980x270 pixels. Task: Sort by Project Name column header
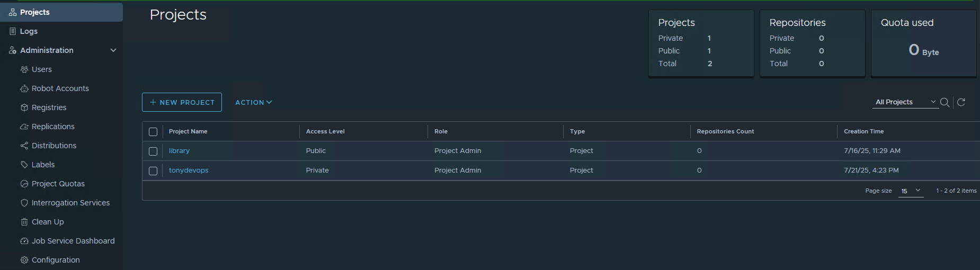tap(188, 131)
